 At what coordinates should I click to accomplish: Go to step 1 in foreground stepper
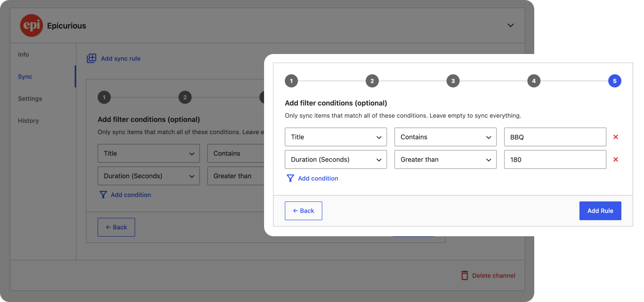coord(291,81)
